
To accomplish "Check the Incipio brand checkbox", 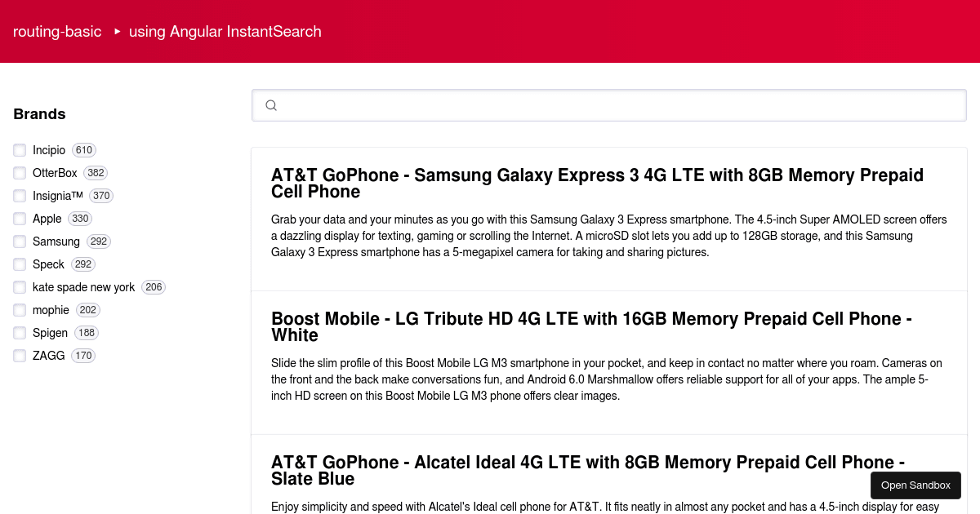I will point(20,150).
